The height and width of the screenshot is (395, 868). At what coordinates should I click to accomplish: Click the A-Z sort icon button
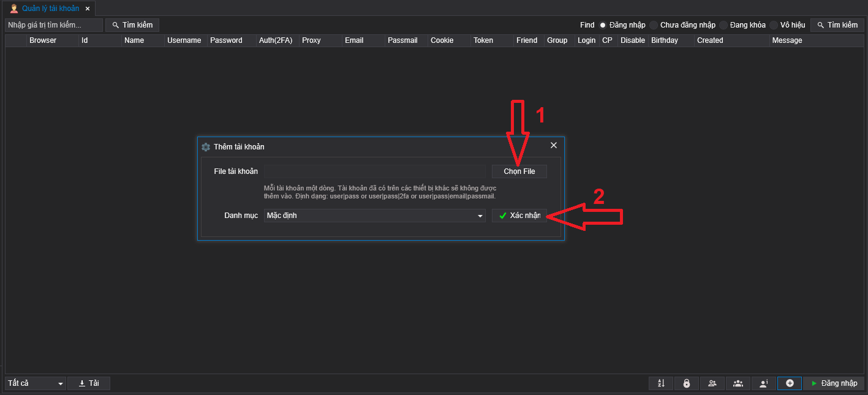[661, 383]
